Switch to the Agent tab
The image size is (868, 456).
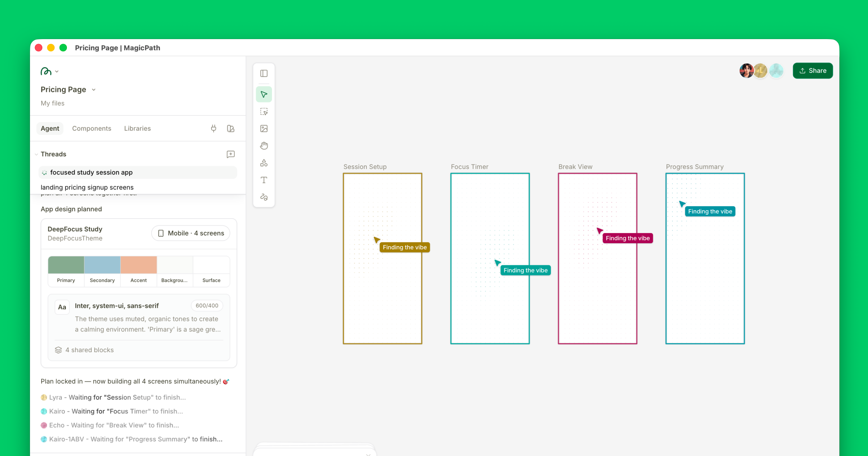[50, 128]
